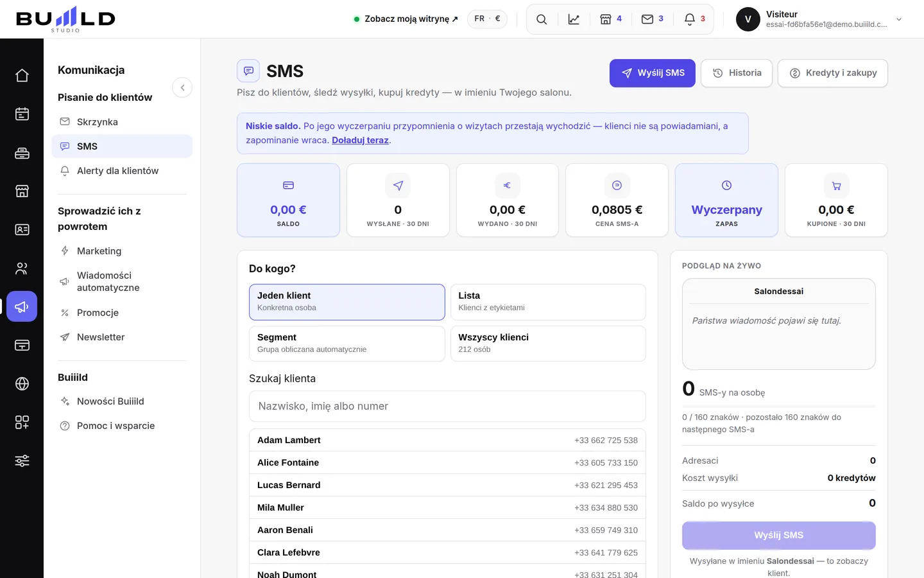924x578 pixels.
Task: Open the Historia button
Action: click(x=737, y=73)
